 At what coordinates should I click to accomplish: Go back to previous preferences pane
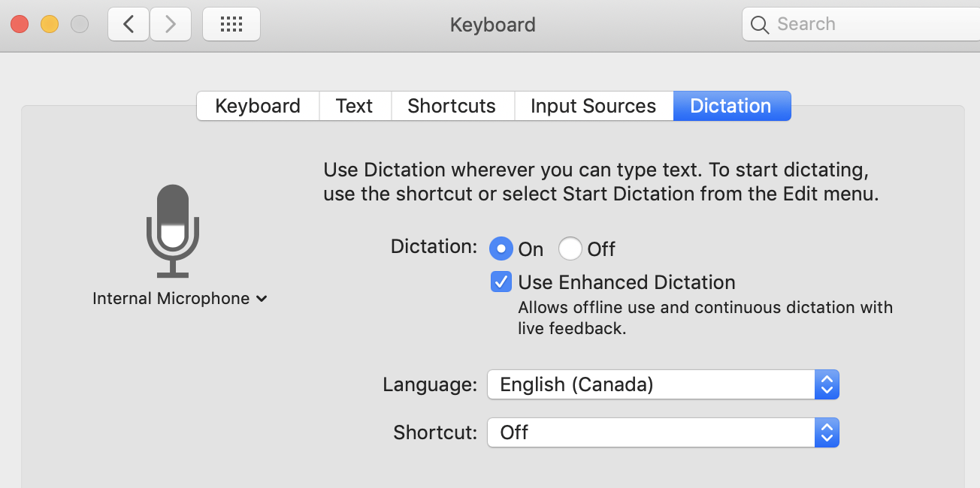(129, 25)
